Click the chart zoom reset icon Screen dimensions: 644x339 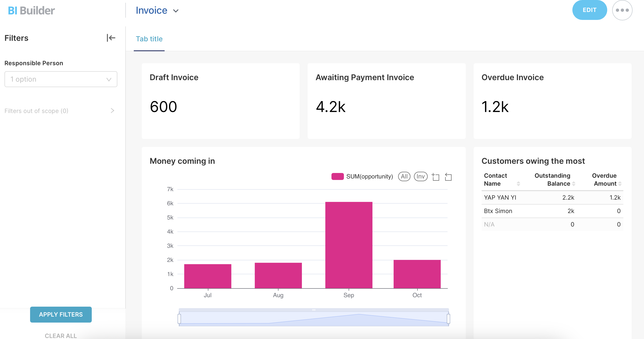(448, 177)
